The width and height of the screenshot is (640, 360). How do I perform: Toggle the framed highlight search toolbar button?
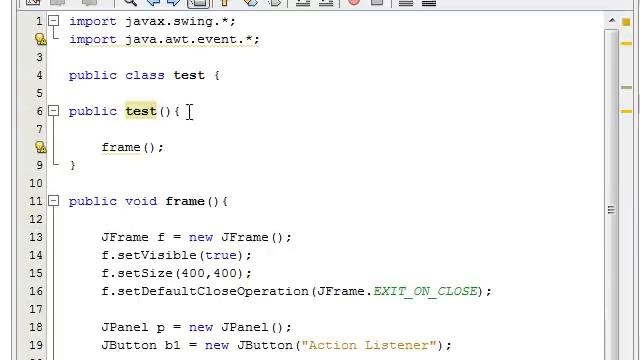point(199,3)
